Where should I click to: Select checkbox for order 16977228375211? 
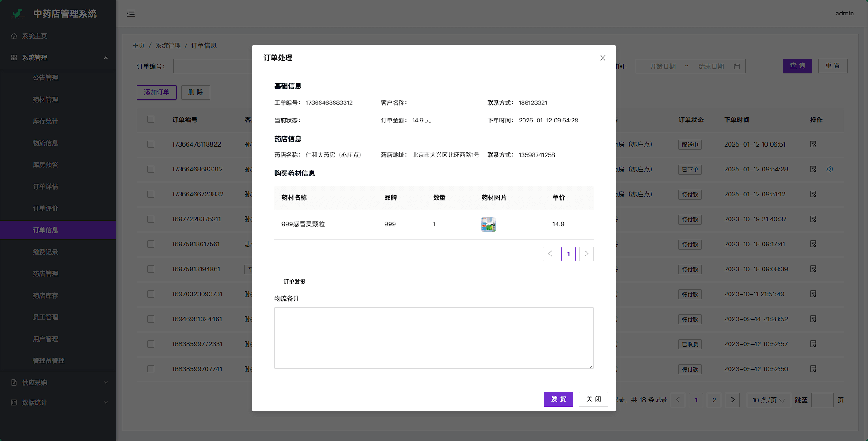151,219
